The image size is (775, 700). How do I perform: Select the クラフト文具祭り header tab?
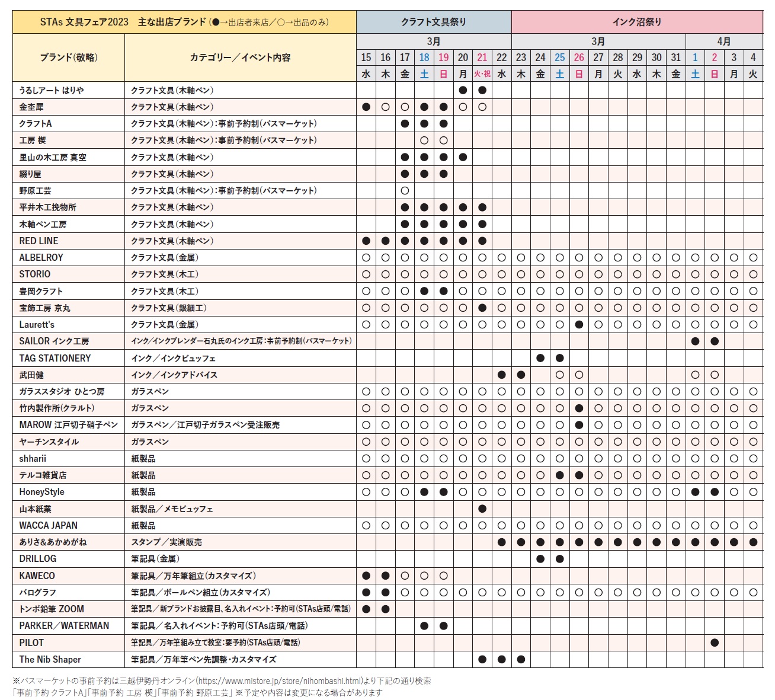click(x=434, y=22)
